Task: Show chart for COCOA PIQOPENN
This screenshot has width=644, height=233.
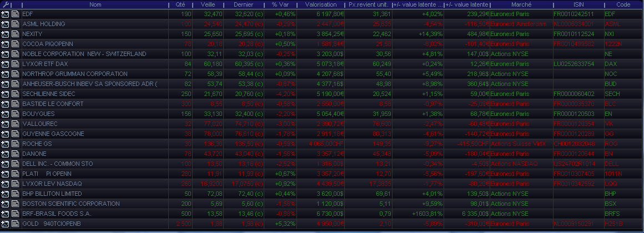Action: click(5, 44)
